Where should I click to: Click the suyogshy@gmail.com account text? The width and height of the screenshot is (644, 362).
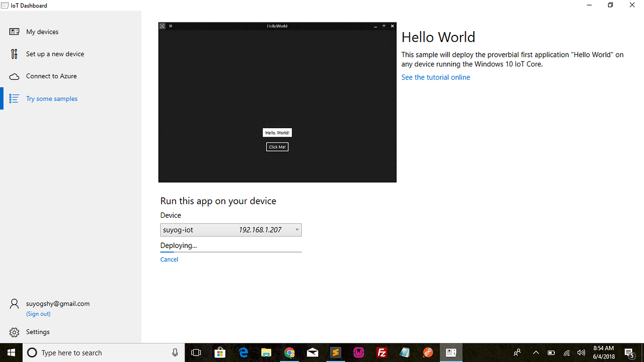(x=58, y=304)
